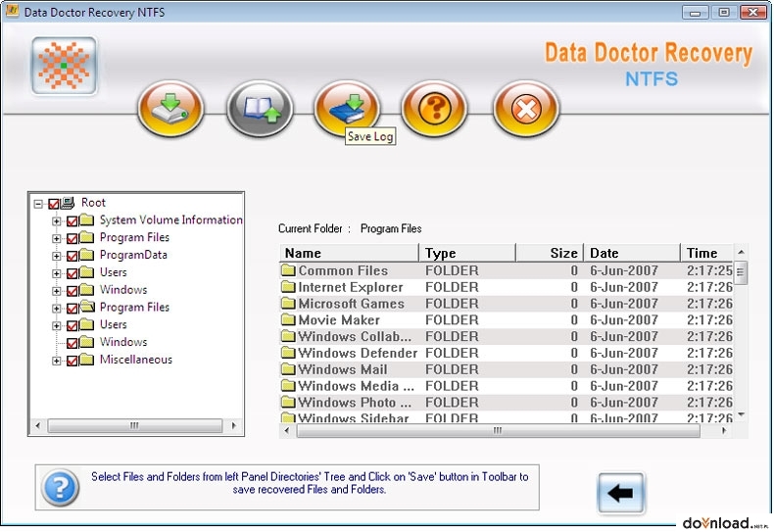
Task: Sort list by Name column header
Action: [350, 253]
